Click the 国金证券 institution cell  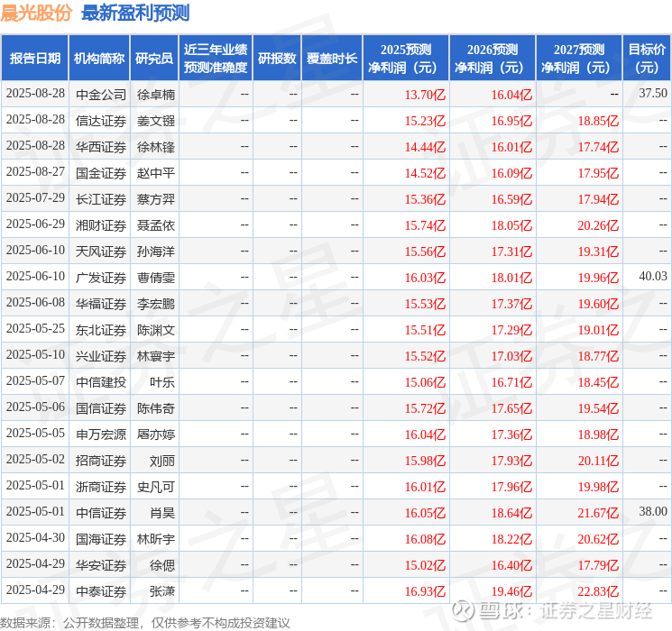(101, 173)
